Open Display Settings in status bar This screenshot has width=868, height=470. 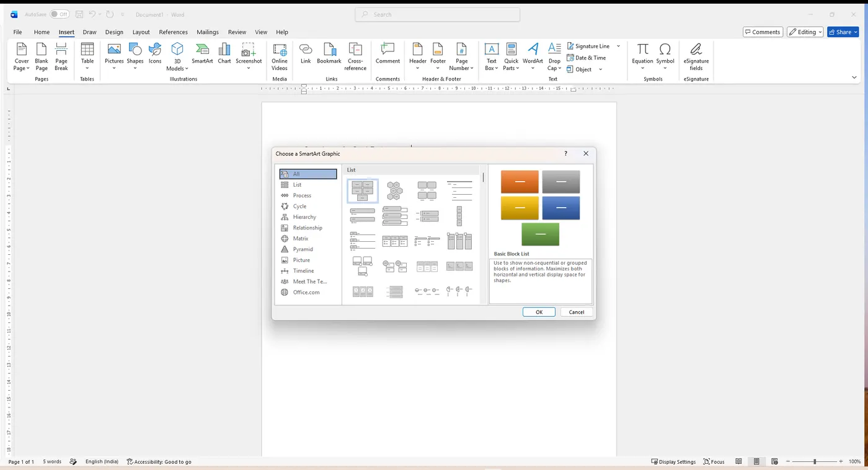[x=673, y=461]
